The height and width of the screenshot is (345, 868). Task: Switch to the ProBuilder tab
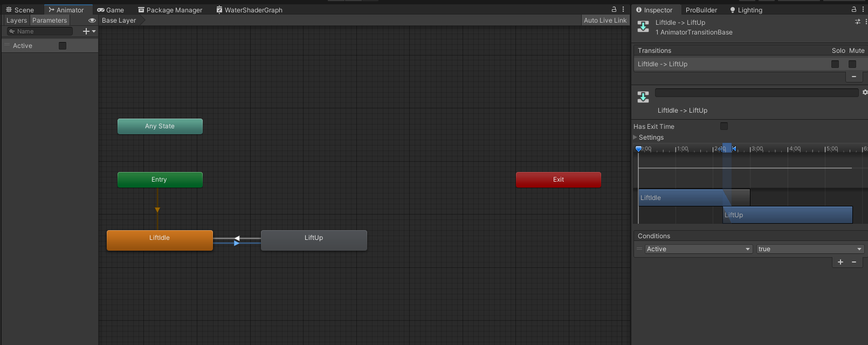click(701, 10)
